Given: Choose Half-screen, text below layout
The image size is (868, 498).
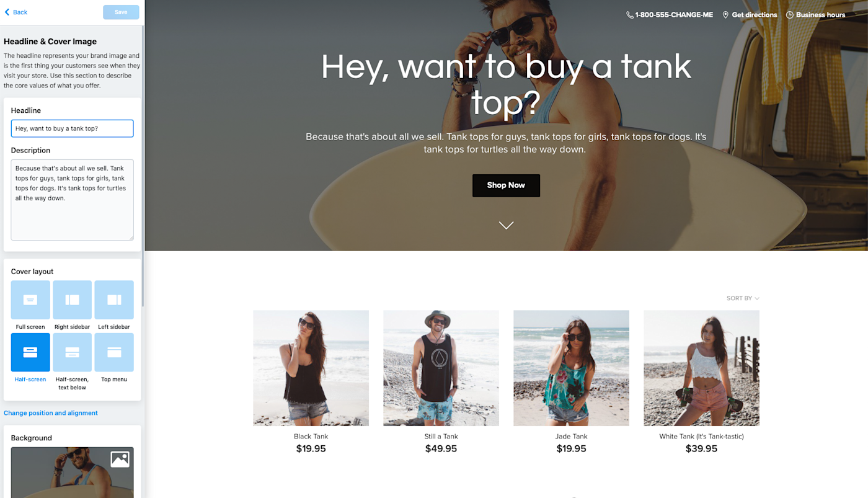Looking at the screenshot, I should pos(72,352).
